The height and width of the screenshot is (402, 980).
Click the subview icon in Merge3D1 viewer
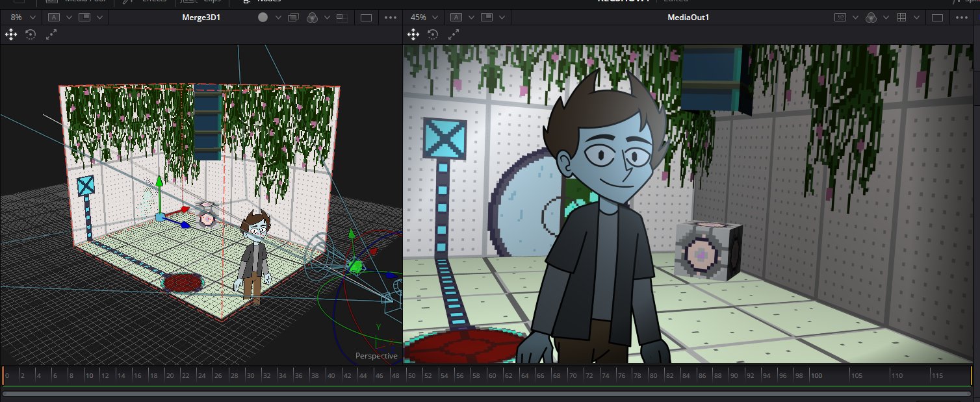[84, 18]
